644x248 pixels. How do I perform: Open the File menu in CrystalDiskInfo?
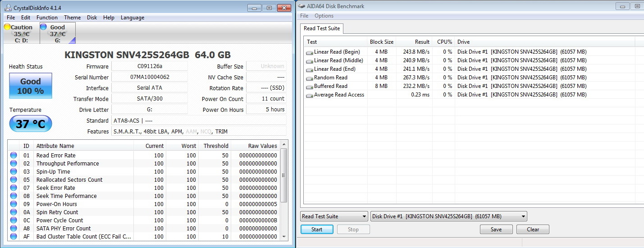point(11,18)
